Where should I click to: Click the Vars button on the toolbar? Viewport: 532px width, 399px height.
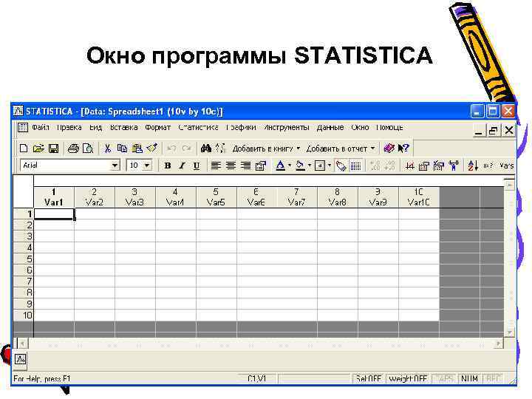point(507,166)
